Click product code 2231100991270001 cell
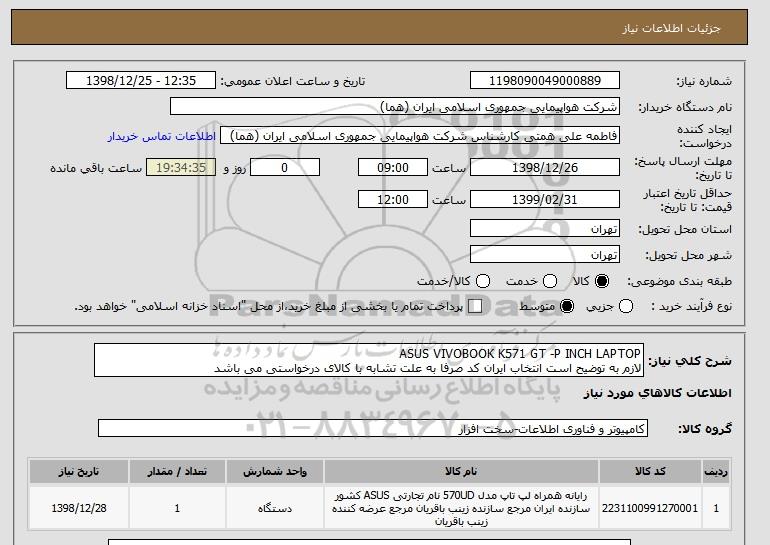Screen dimensions: 770x545 (x=650, y=508)
